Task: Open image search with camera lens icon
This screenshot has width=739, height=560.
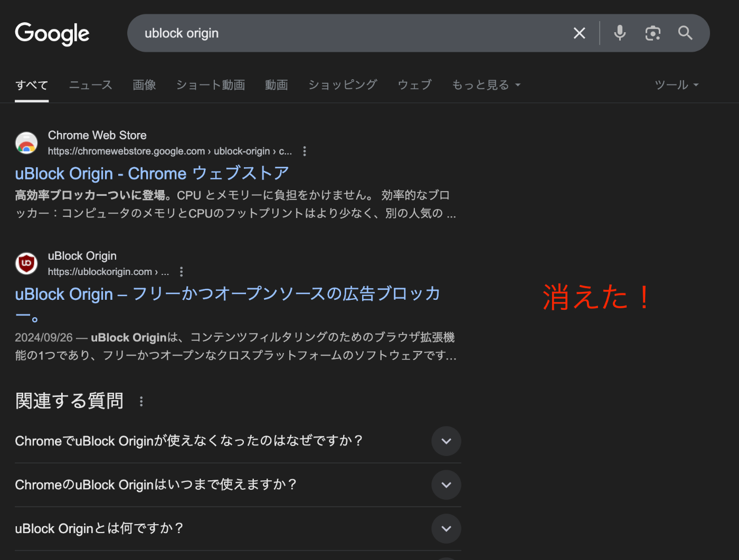Action: point(653,33)
